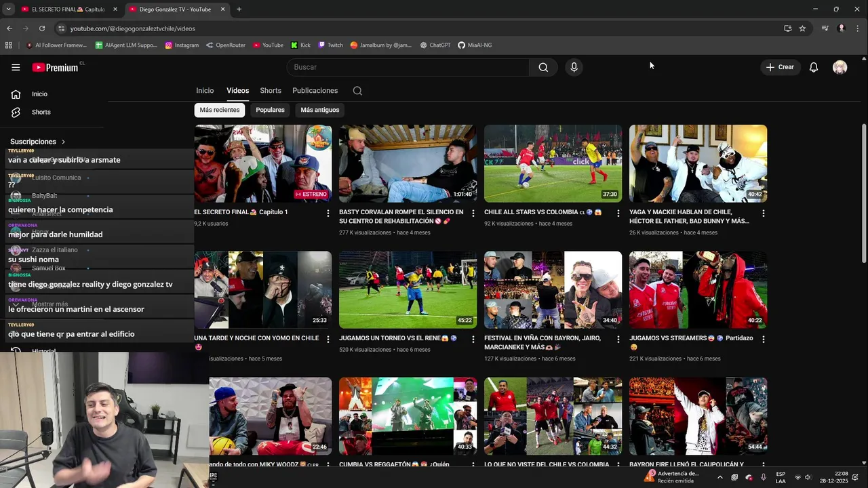Click the install app icon in address bar
Image resolution: width=868 pixels, height=488 pixels.
pyautogui.click(x=787, y=28)
